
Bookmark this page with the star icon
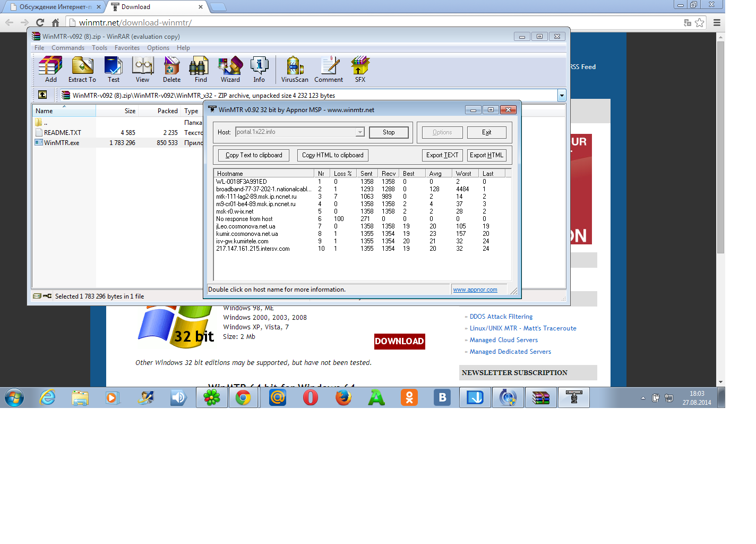pos(700,22)
